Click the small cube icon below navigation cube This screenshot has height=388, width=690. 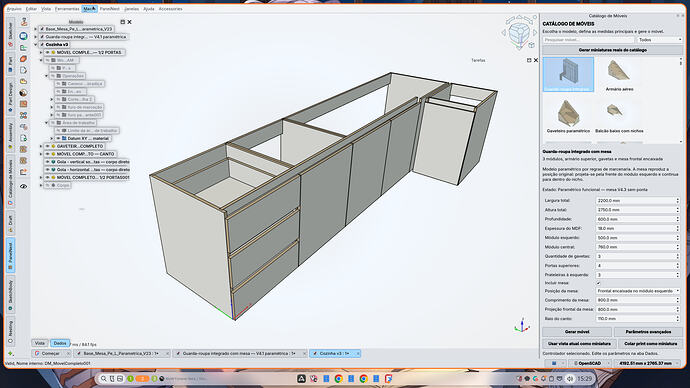tap(532, 45)
